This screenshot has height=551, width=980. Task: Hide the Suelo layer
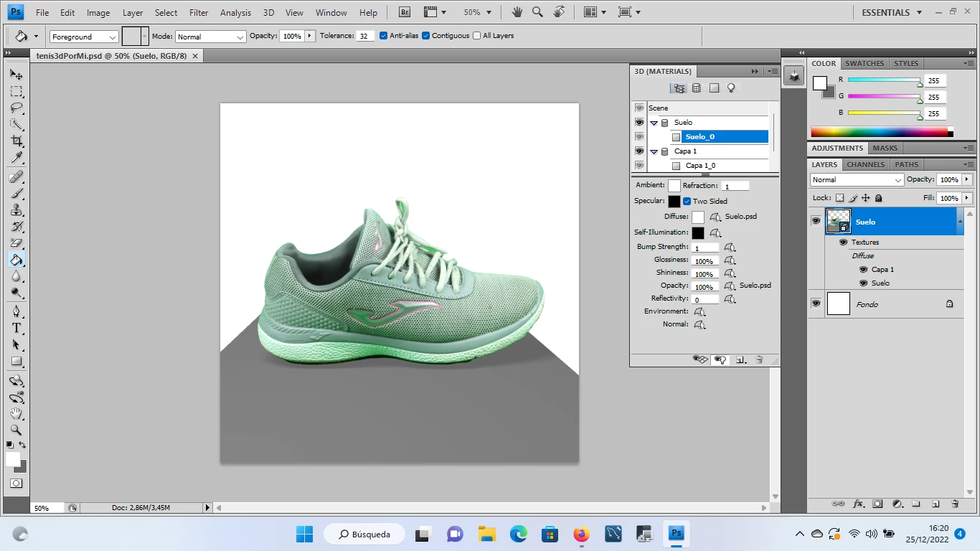[816, 221]
